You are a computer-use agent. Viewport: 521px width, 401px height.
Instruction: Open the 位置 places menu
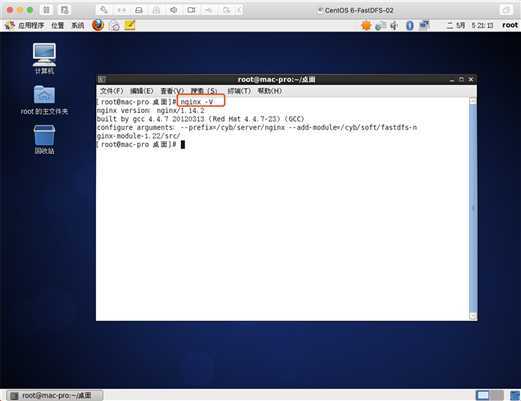coord(58,25)
